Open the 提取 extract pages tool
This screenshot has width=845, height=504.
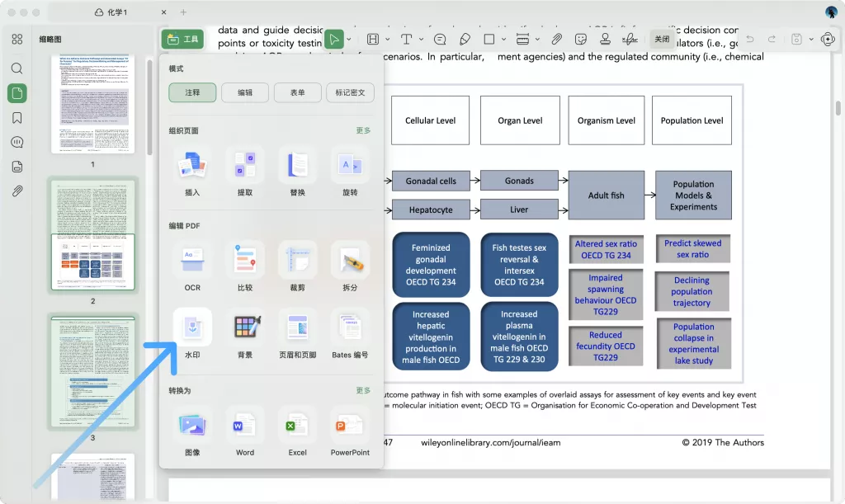pyautogui.click(x=244, y=172)
